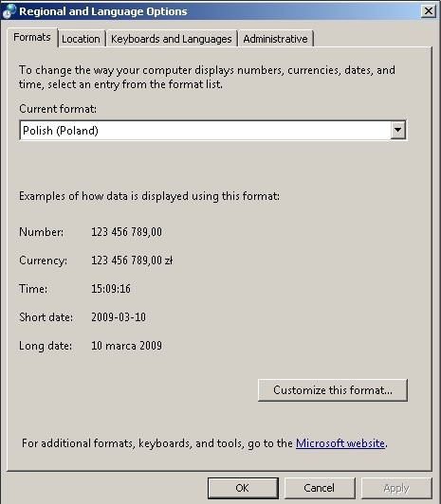Open the Keyboards and Languages tab
This screenshot has width=441, height=504.
pos(172,39)
